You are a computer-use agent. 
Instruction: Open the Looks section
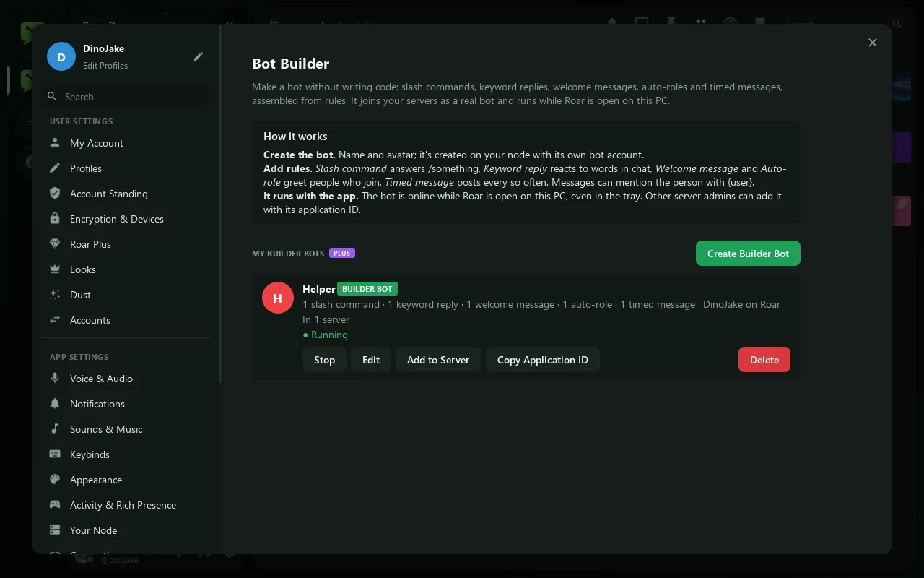point(126,269)
